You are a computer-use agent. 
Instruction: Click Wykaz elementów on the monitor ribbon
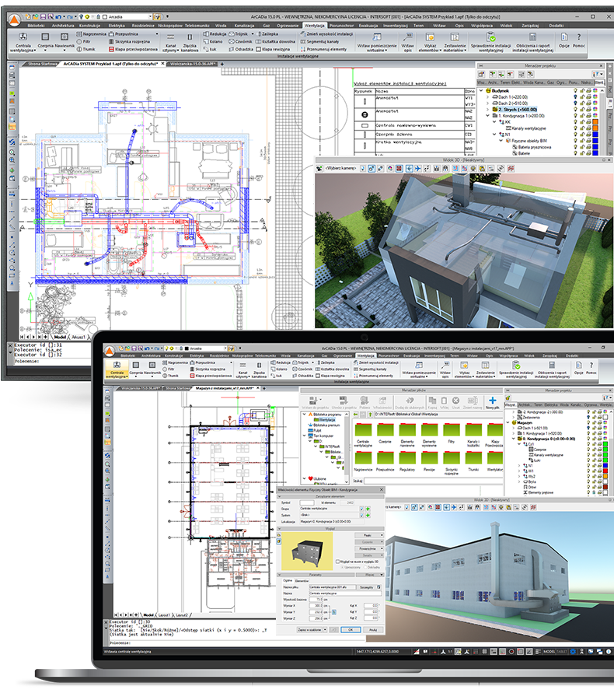pos(430,41)
